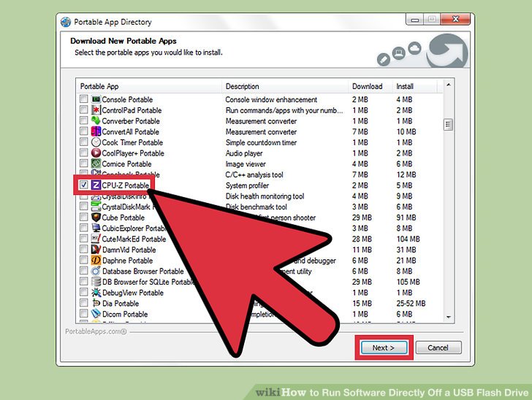Select 'Disk health monitoring tool' description
This screenshot has height=400, width=532.
coord(265,196)
